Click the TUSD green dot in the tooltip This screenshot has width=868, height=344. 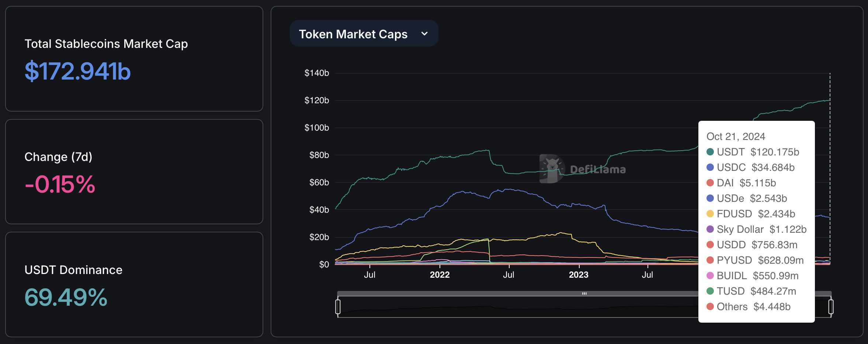pyautogui.click(x=710, y=291)
